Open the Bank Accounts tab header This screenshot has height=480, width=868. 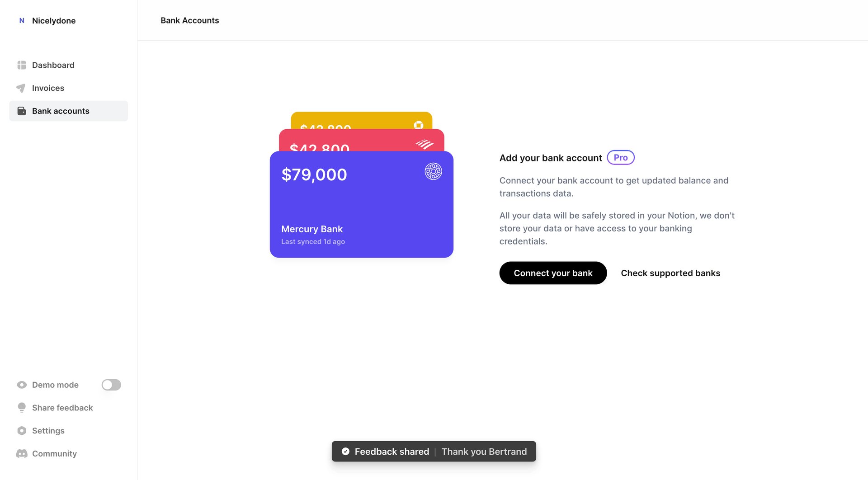click(190, 20)
